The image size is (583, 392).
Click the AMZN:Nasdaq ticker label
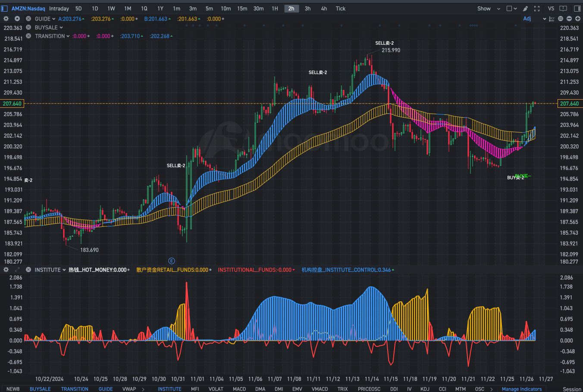pyautogui.click(x=28, y=8)
